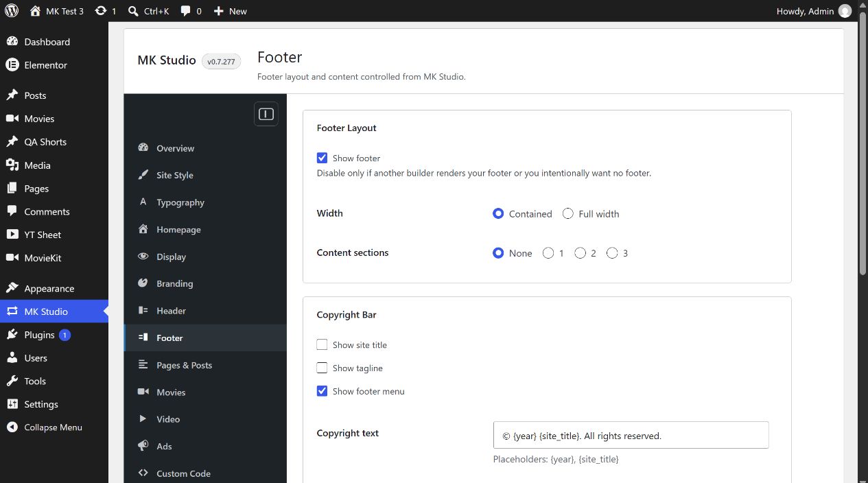Viewport: 868px width, 483px height.
Task: Select 3 content sections radio
Action: pyautogui.click(x=612, y=253)
